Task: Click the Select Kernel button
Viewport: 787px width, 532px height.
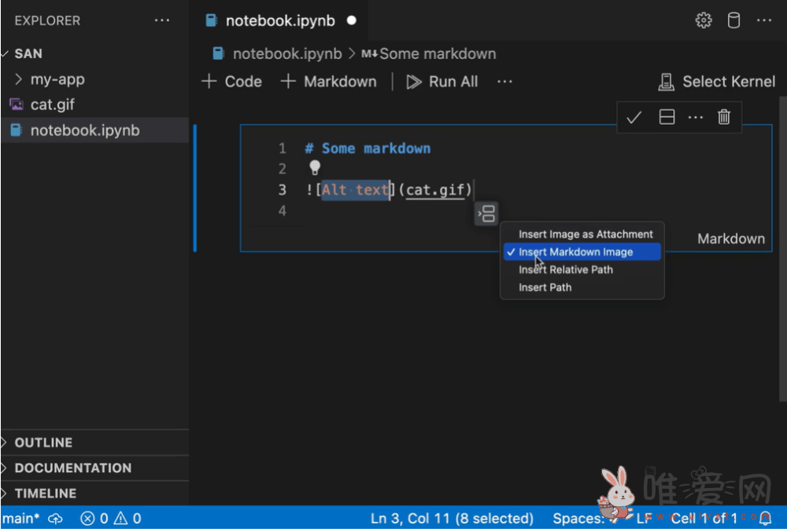Action: [717, 81]
